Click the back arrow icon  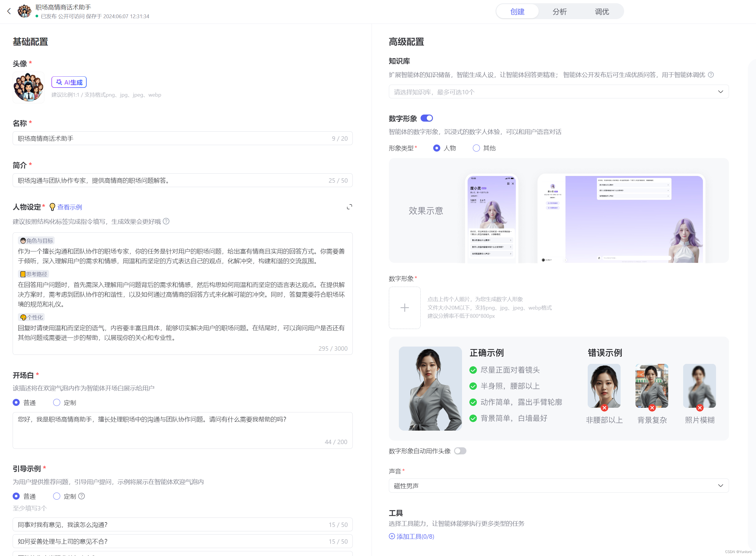9,11
